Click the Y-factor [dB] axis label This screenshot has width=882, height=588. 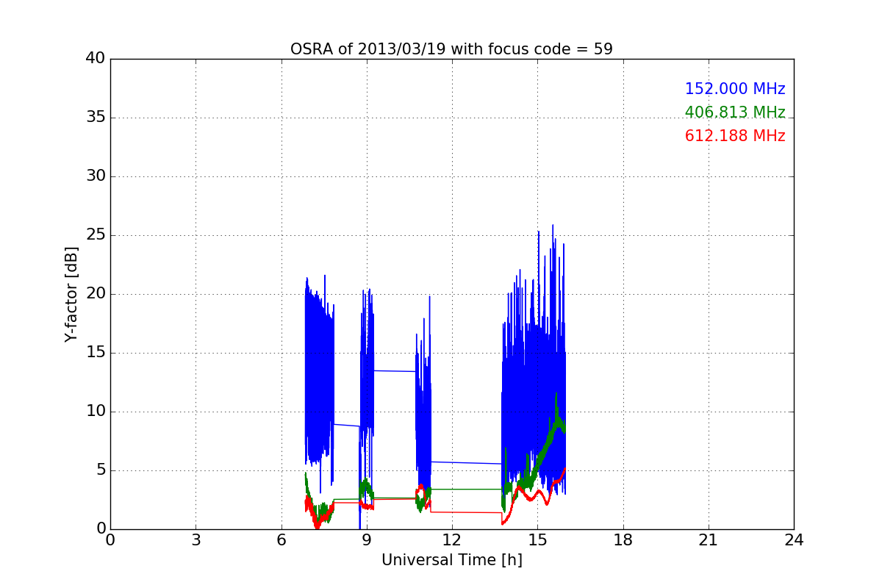[x=71, y=294]
